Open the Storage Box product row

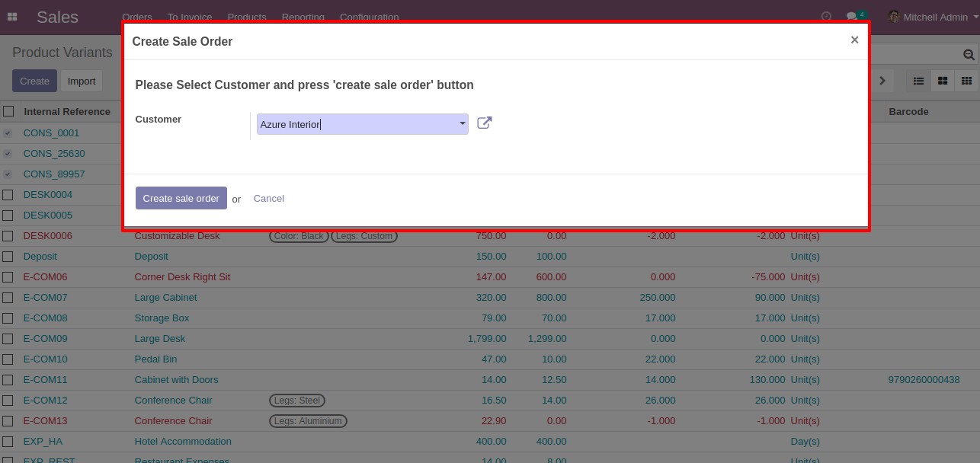(x=490, y=318)
